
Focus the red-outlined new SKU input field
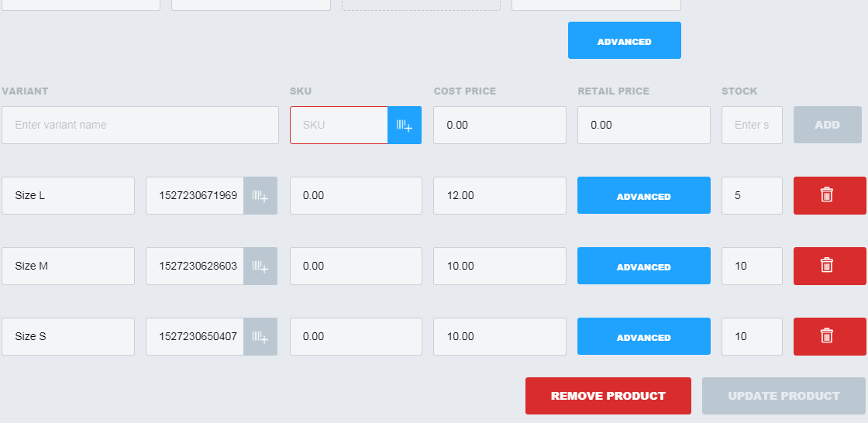point(339,126)
